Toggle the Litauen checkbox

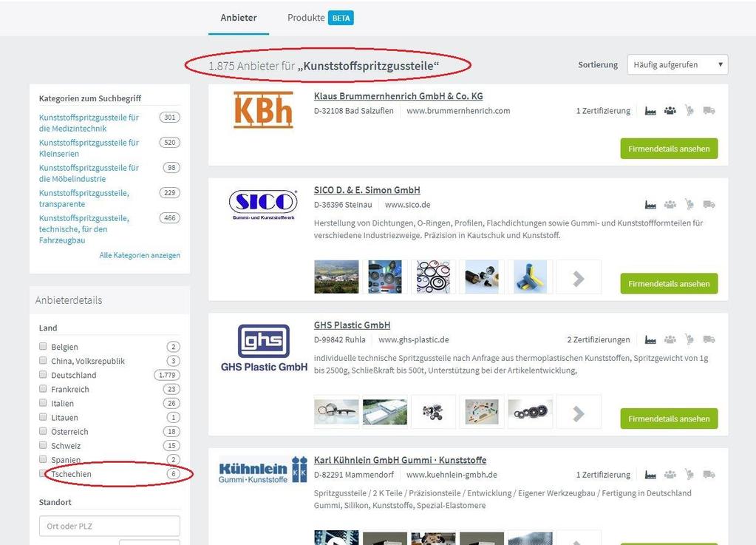(43, 417)
